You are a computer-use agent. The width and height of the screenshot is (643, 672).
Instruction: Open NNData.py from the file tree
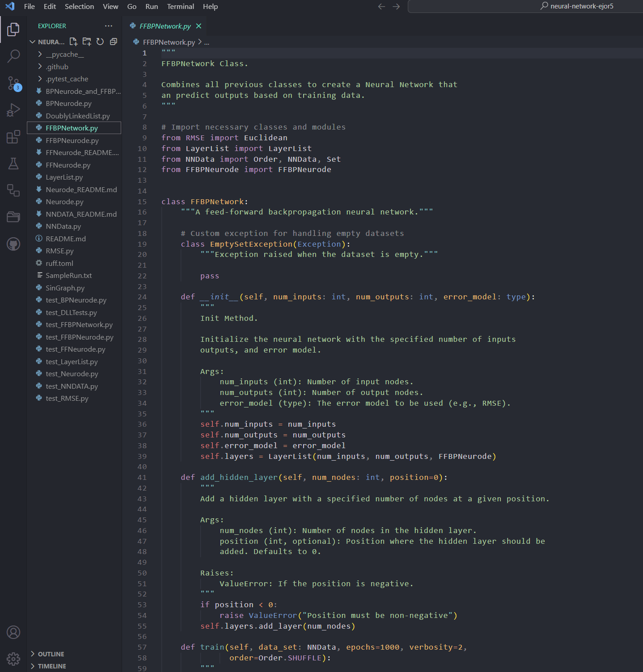(74, 226)
